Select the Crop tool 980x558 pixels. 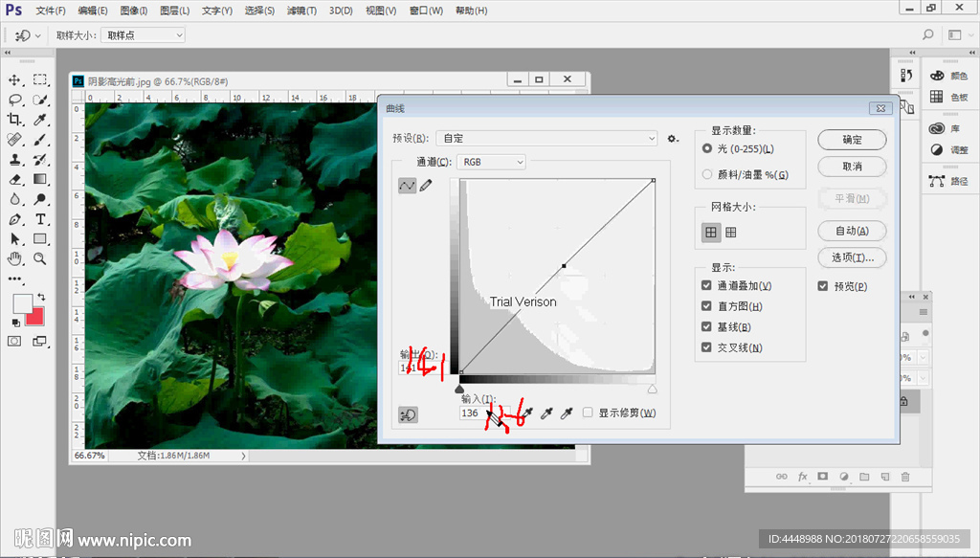click(x=15, y=120)
